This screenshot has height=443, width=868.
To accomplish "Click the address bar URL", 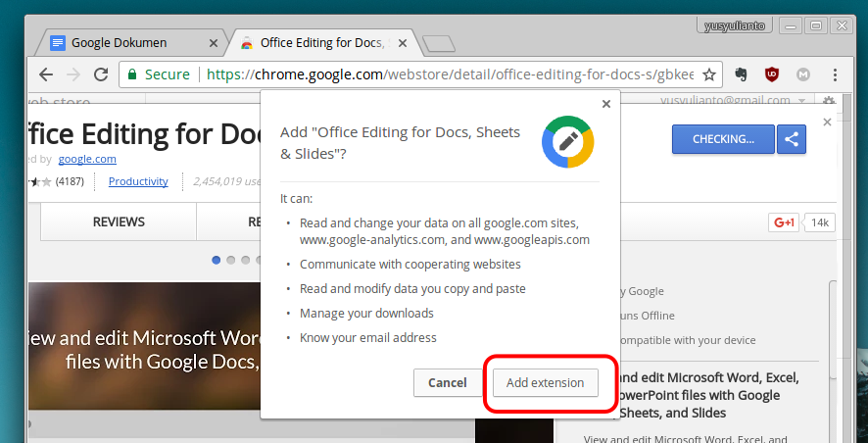I will pyautogui.click(x=450, y=74).
